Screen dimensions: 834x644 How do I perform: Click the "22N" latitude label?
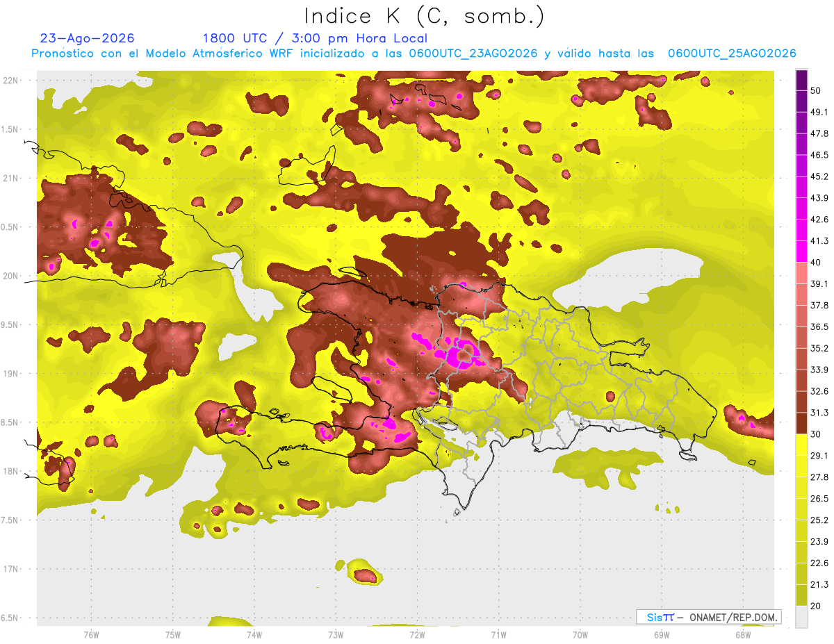click(x=12, y=80)
